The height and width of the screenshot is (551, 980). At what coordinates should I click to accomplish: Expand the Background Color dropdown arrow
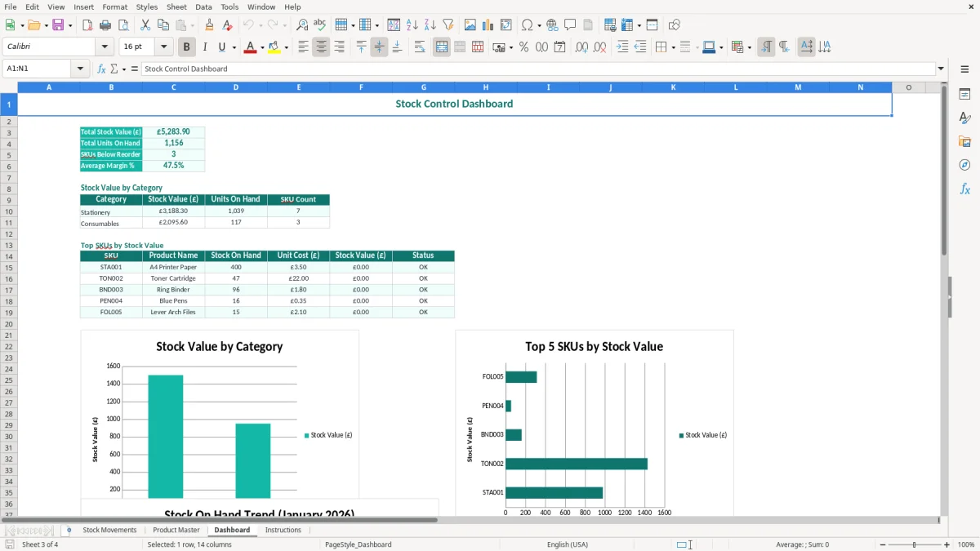[287, 47]
